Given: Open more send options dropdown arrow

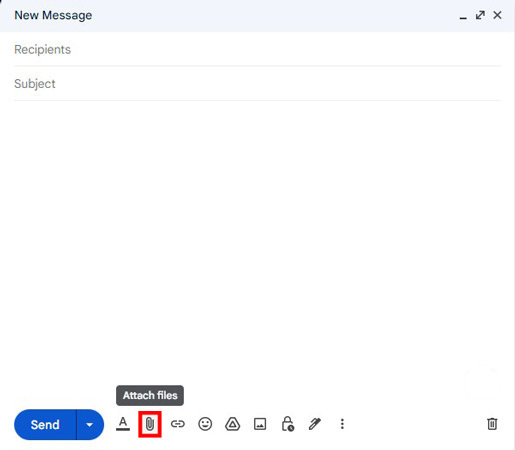Looking at the screenshot, I should tap(90, 425).
